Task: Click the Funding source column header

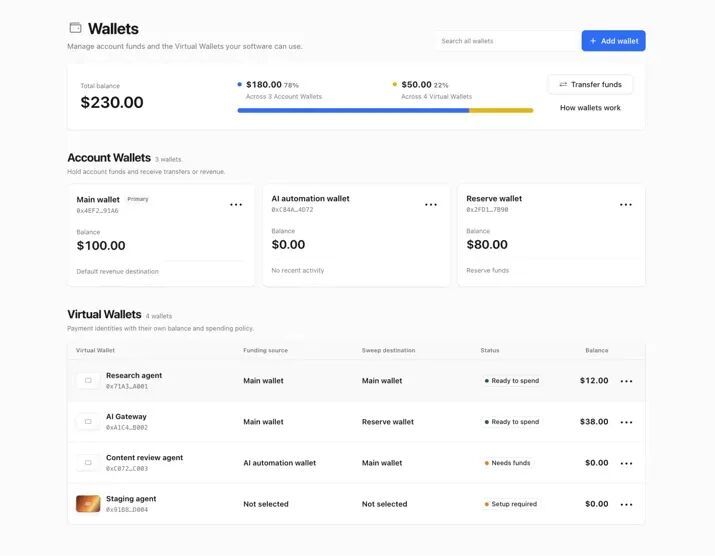Action: [265, 350]
